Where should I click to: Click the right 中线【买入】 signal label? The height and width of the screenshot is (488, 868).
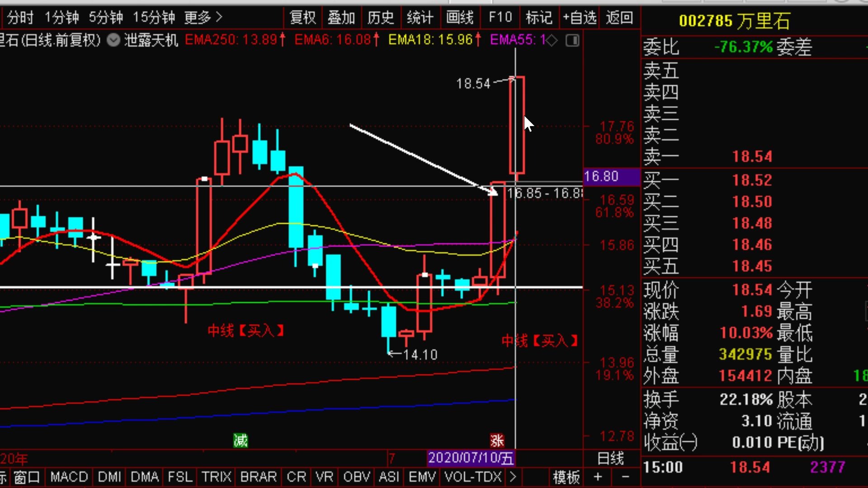tap(541, 341)
